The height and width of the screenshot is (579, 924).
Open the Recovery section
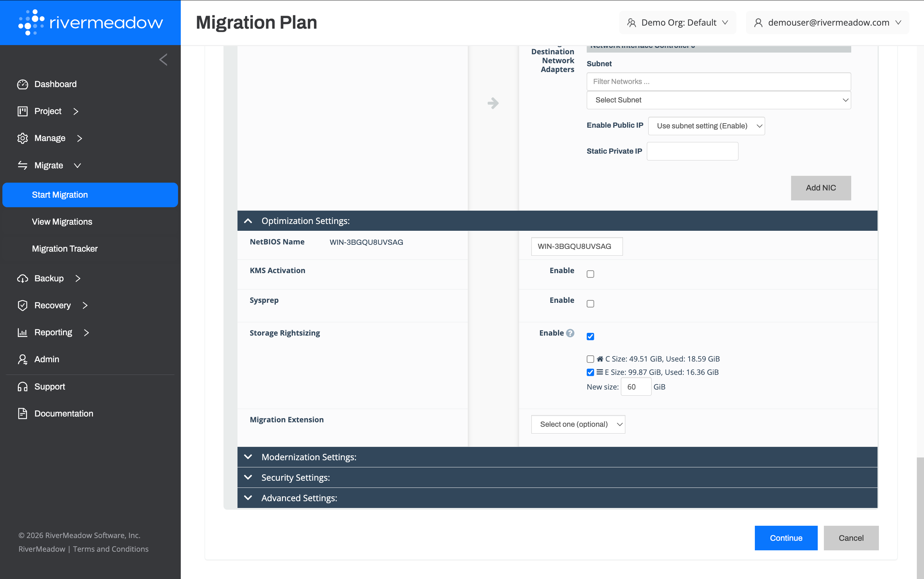(53, 305)
